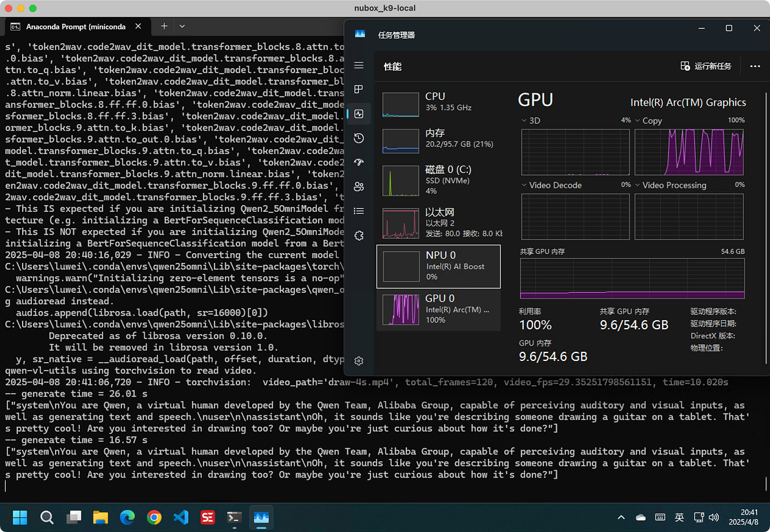The width and height of the screenshot is (770, 532).
Task: Open the Processes view in Task Manager
Action: coord(358,89)
